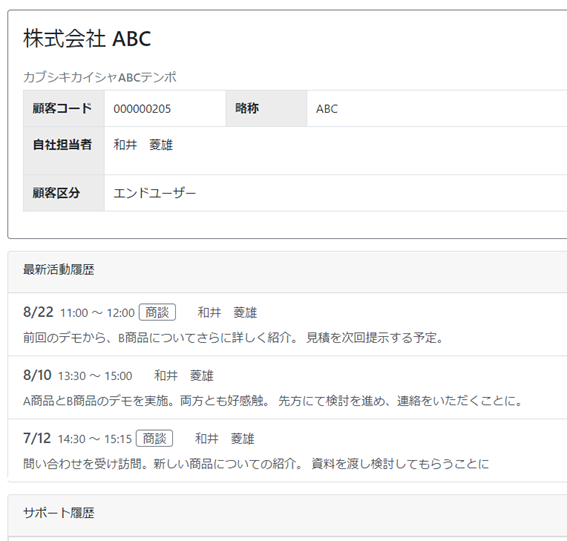This screenshot has height=541, width=567.
Task: Click the 商談 tag on the 7/12 entry
Action: (x=154, y=439)
